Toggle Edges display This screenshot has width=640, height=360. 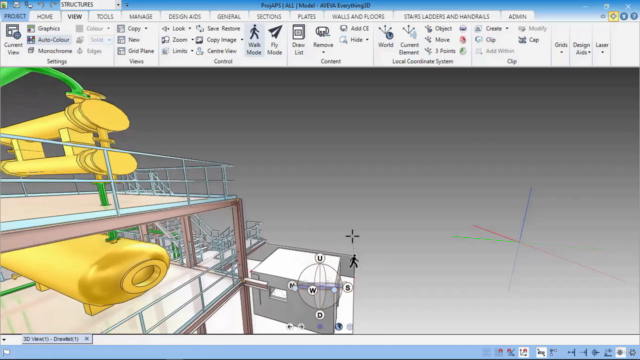pos(89,51)
